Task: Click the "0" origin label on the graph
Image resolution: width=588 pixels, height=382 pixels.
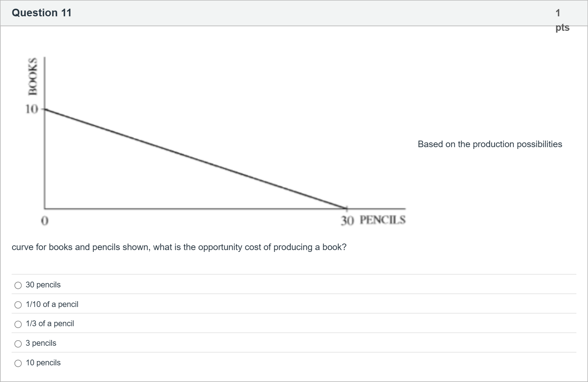Action: [45, 221]
